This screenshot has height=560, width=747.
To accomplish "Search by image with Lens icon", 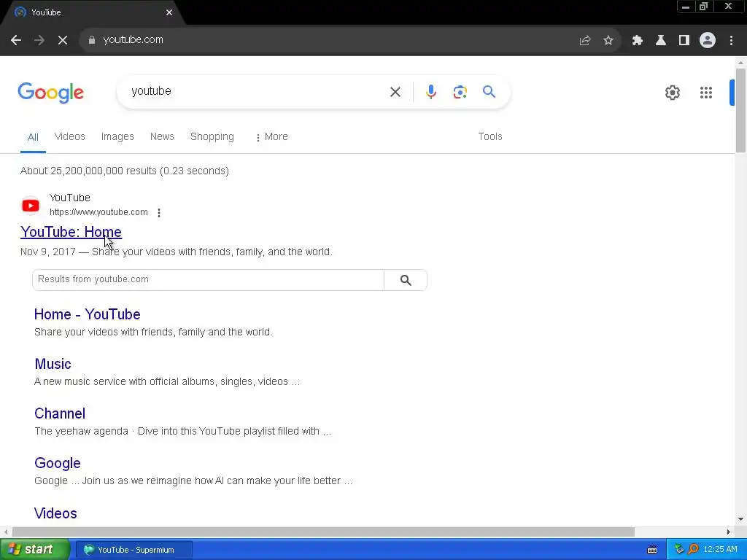I will 460,91.
